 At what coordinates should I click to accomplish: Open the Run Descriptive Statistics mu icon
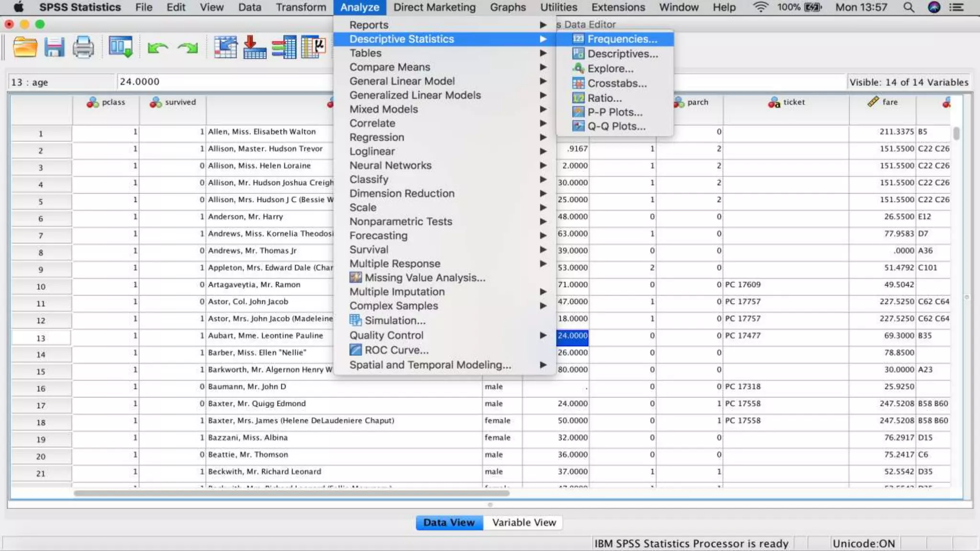pos(313,47)
